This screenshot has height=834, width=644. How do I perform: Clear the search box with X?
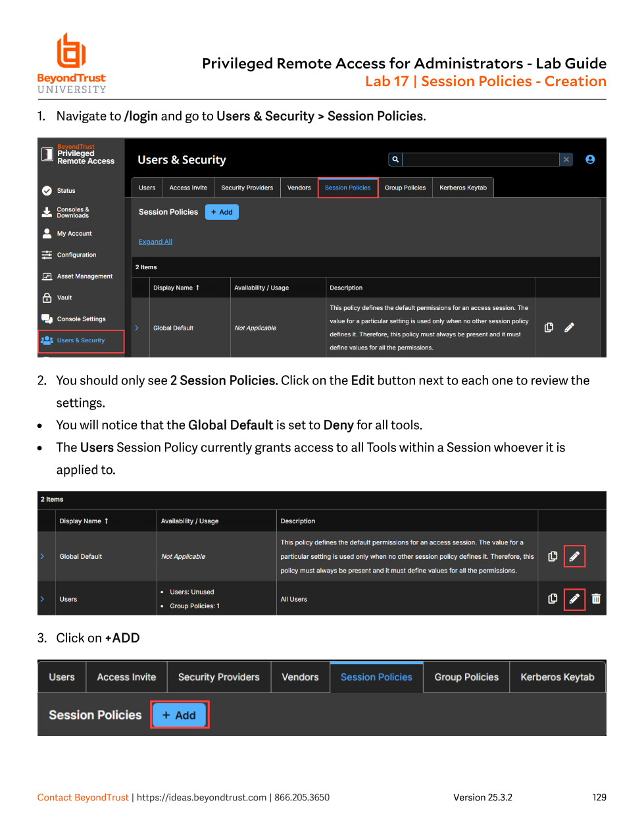click(x=566, y=159)
